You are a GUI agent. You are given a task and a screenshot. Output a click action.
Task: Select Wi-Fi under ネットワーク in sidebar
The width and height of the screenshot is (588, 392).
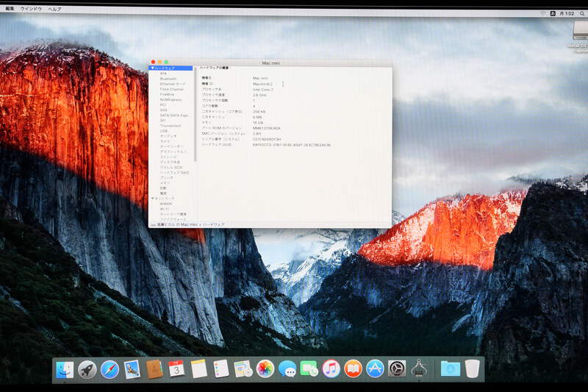click(164, 209)
